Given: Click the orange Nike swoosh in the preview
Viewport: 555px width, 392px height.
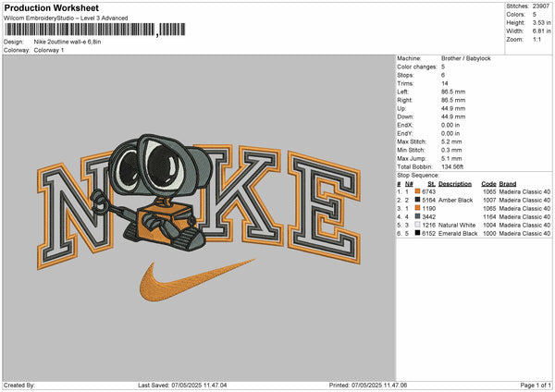Looking at the screenshot, I should [196, 281].
